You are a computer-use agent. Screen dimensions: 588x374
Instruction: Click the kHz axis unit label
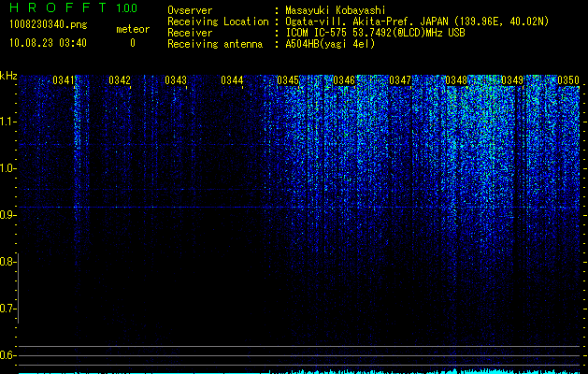tap(8, 76)
